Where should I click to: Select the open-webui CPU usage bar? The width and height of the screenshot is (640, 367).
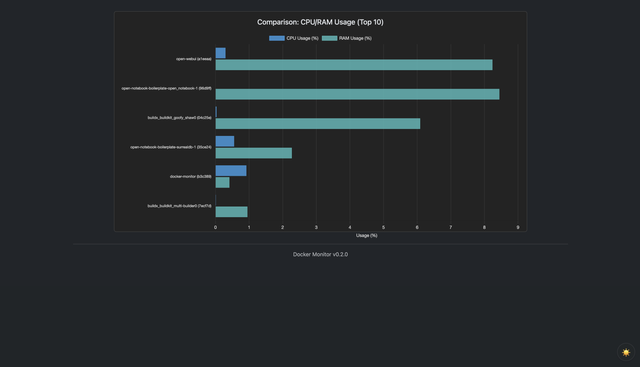click(x=220, y=53)
